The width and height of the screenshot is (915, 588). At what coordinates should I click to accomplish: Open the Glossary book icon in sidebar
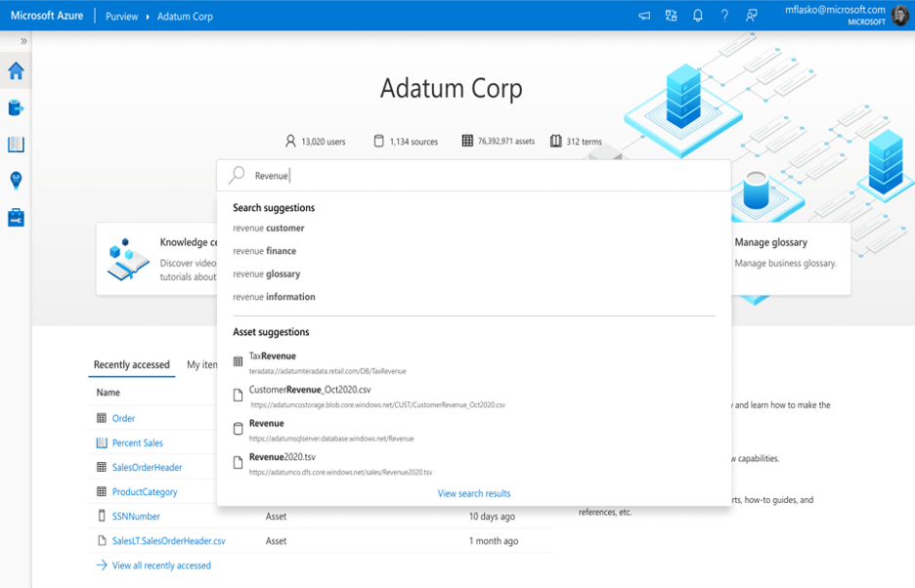coord(17,145)
